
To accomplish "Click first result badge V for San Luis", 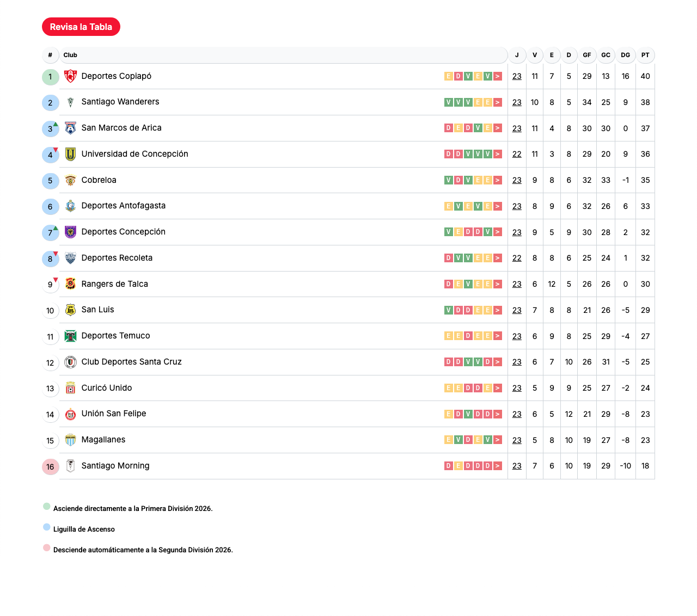I will coord(449,310).
